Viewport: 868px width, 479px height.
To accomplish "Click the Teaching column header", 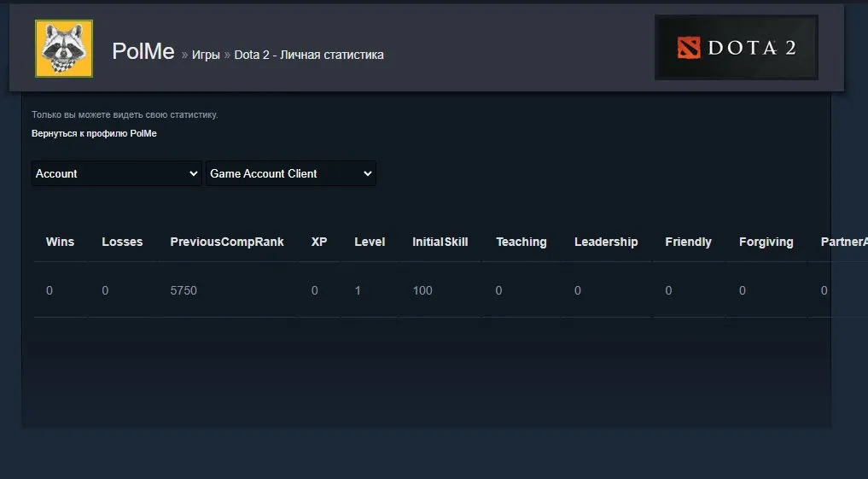I will click(x=521, y=242).
